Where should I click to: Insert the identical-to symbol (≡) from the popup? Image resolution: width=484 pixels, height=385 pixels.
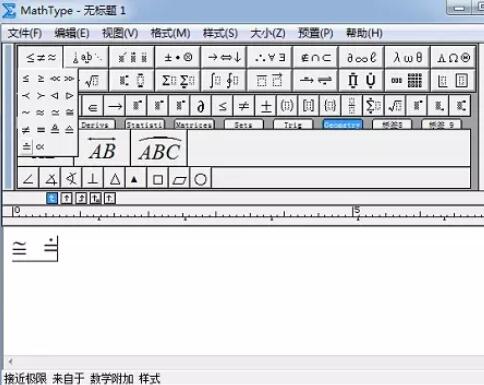[41, 129]
